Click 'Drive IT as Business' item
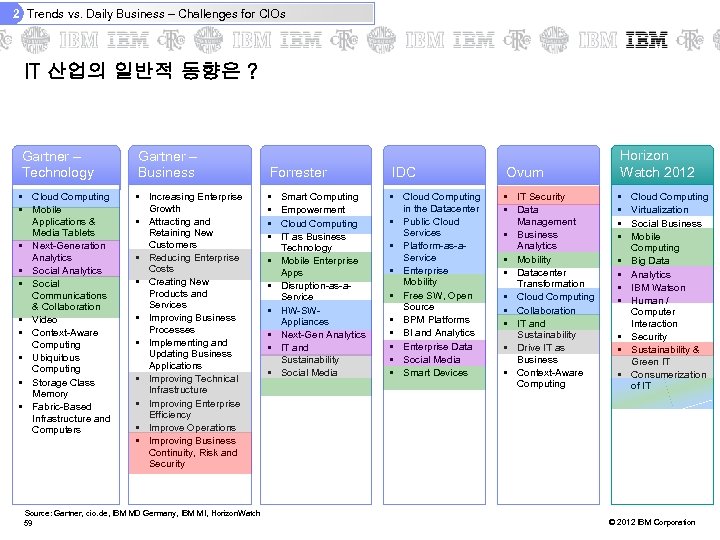Viewport: 720px width, 540px height. click(541, 354)
